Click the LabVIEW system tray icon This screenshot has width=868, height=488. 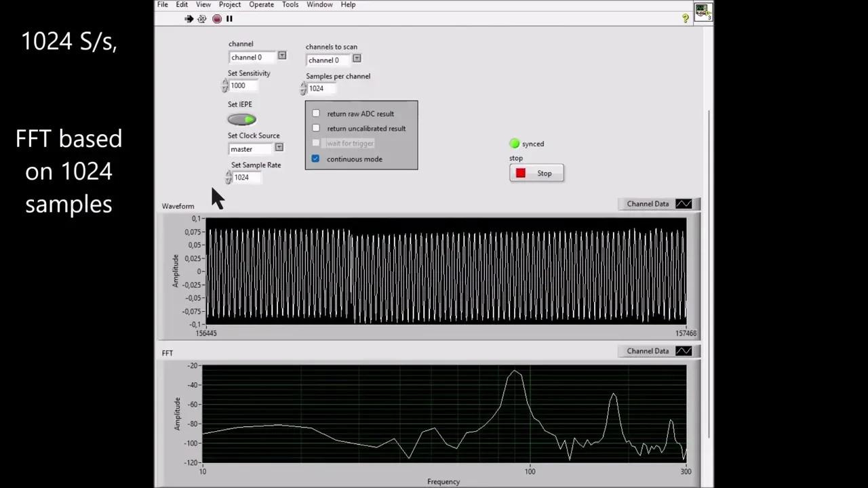703,11
